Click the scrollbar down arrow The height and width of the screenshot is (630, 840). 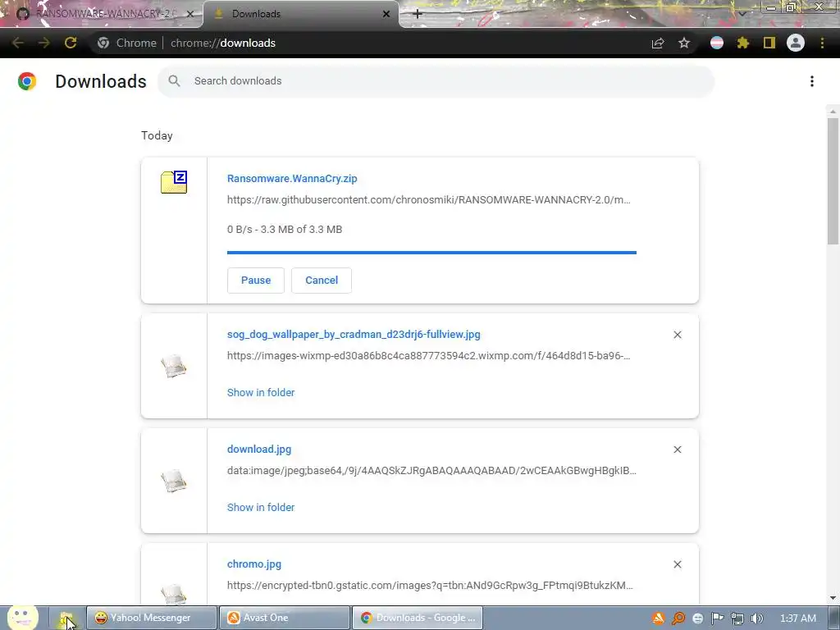(x=833, y=598)
